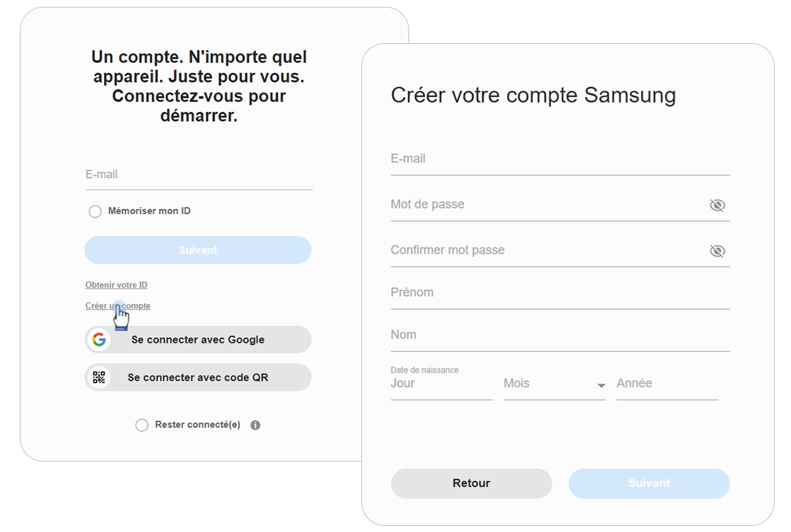Open the Créer un compte link
Viewport: 791px width, 532px height.
117,305
